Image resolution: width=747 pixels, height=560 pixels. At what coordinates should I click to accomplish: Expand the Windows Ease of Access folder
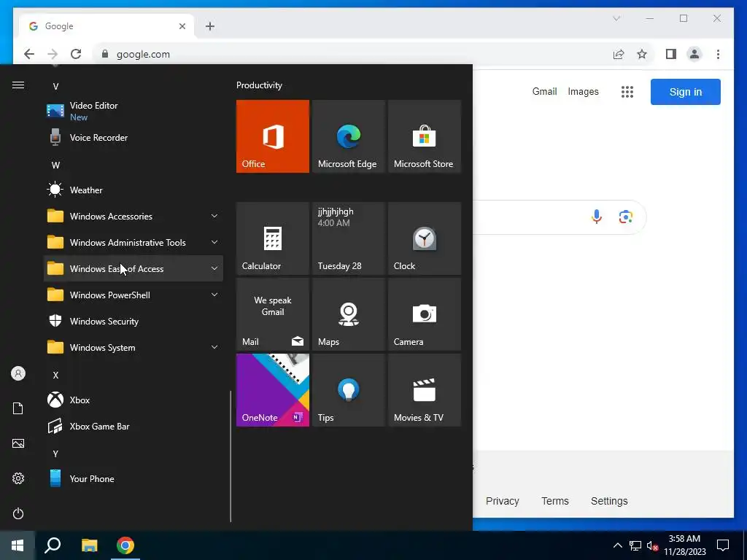click(133, 268)
